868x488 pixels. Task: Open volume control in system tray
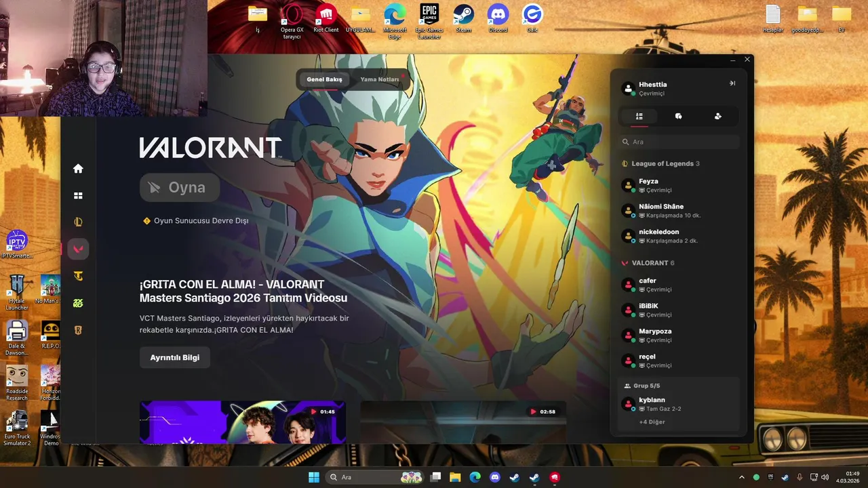(x=826, y=477)
